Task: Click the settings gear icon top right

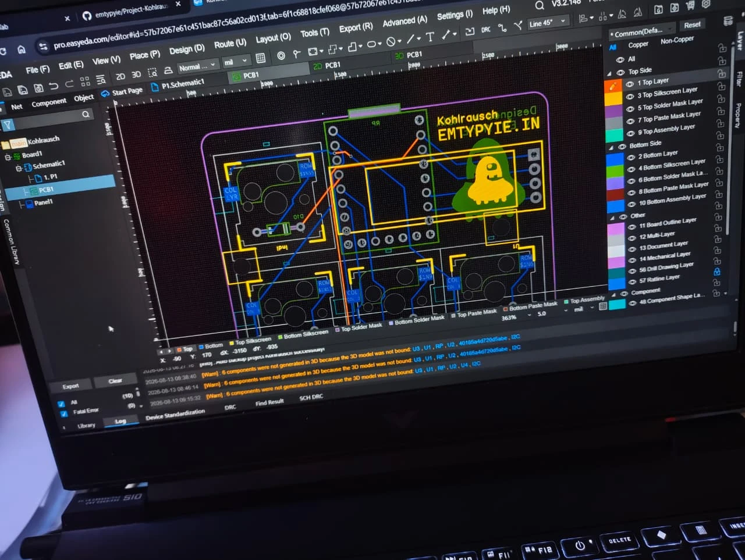Action: pos(706,4)
